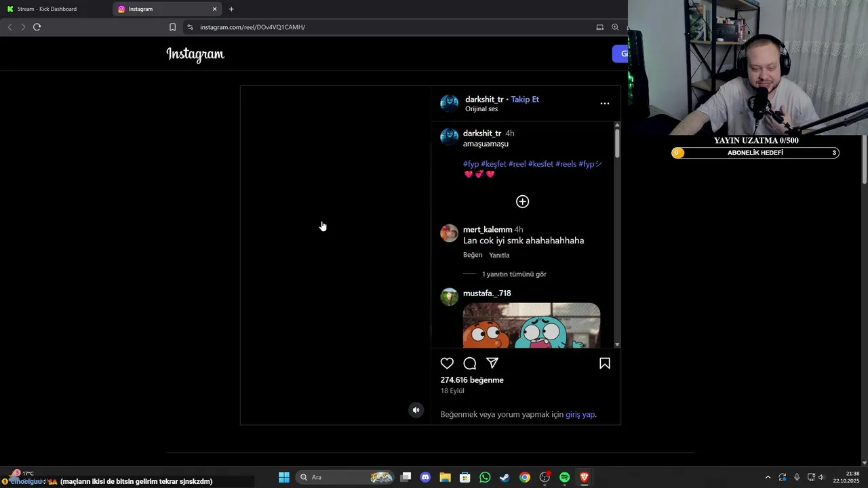Open mustafa._.718's profile picture

[x=449, y=297]
